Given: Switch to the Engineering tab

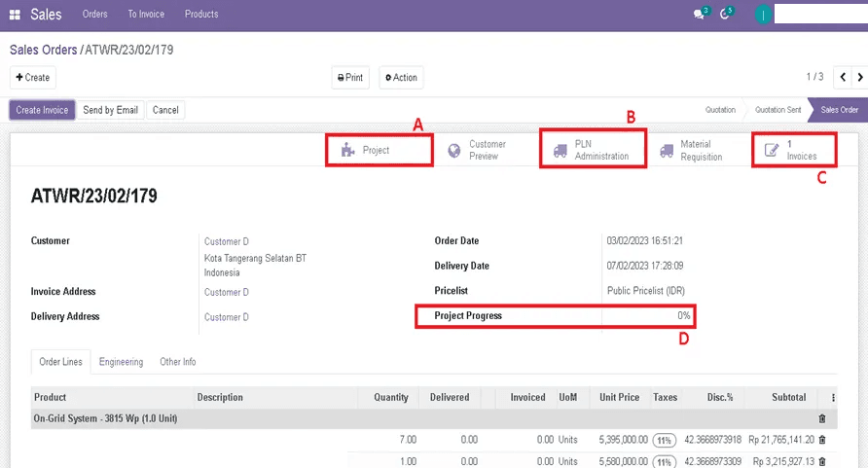Looking at the screenshot, I should pos(121,362).
